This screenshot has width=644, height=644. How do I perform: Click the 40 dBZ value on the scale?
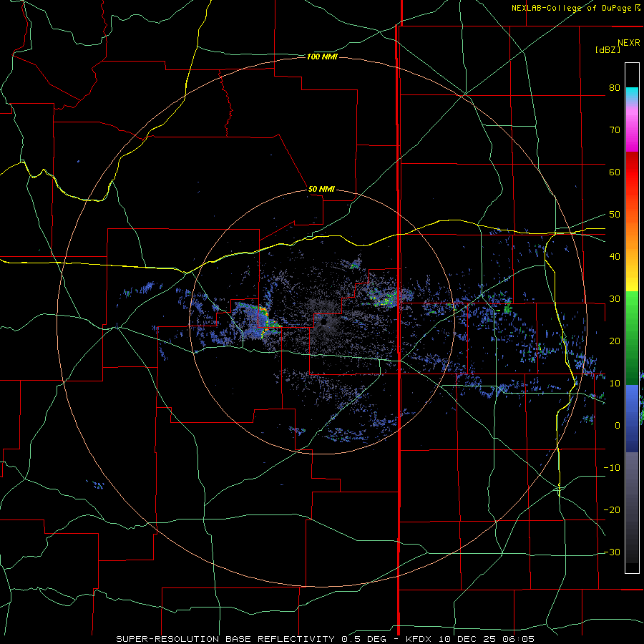pyautogui.click(x=615, y=257)
